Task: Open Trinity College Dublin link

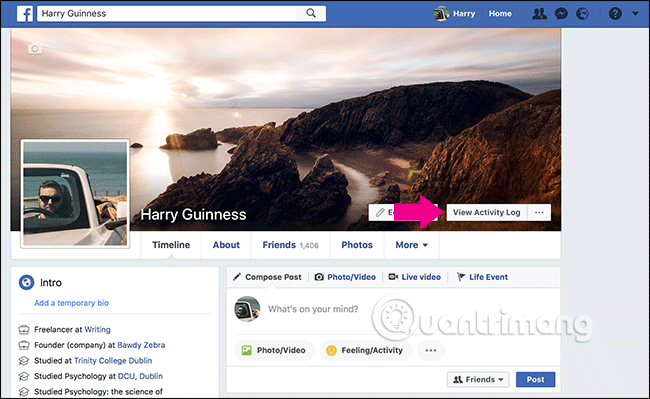Action: coord(113,360)
